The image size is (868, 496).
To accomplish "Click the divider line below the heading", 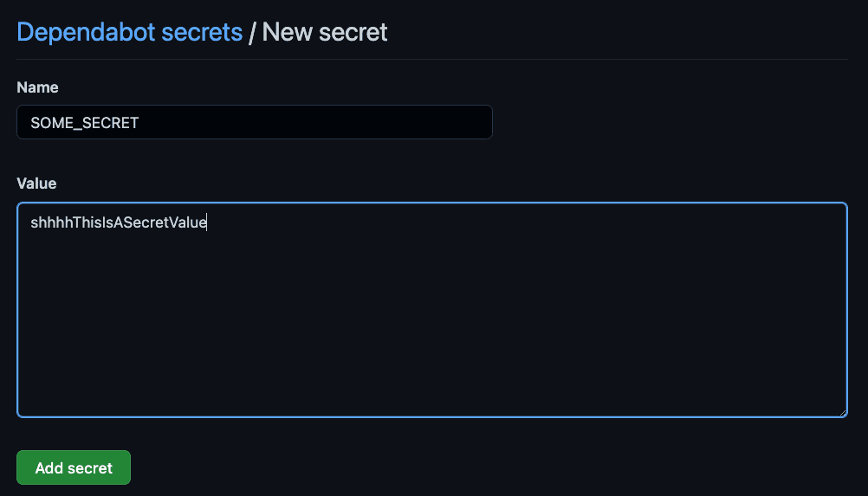I will (x=431, y=59).
